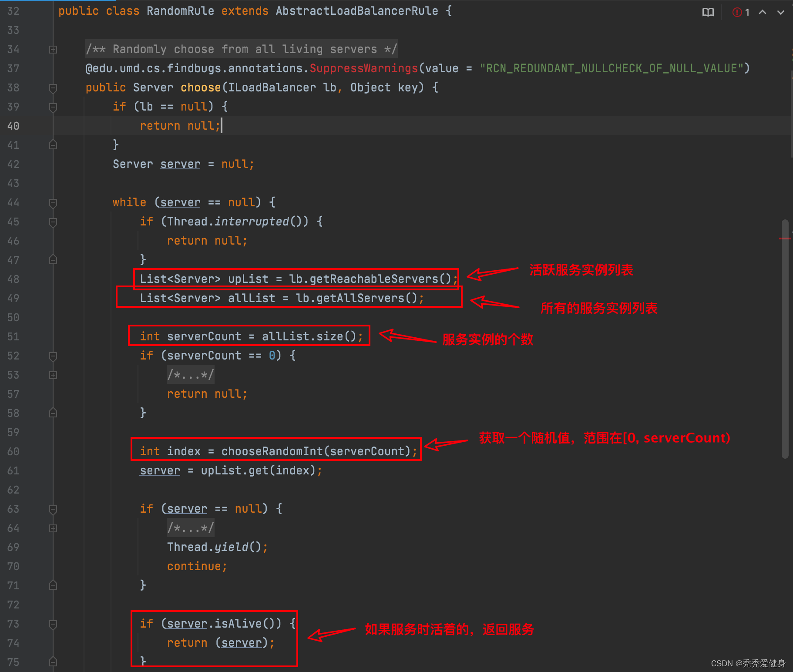Collapse the choose method at line 38
The height and width of the screenshot is (672, 793).
point(53,88)
